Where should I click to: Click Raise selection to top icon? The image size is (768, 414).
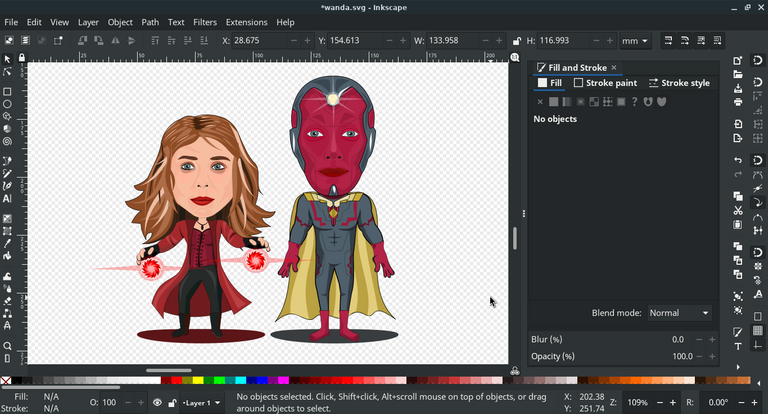point(155,41)
